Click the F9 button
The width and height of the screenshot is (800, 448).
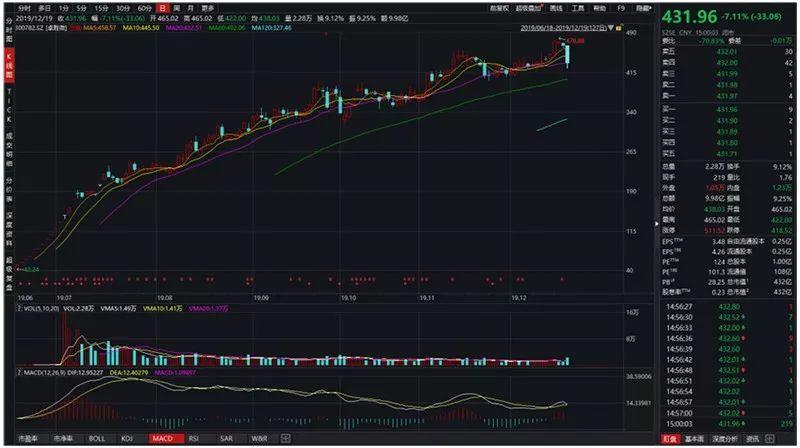[x=621, y=8]
